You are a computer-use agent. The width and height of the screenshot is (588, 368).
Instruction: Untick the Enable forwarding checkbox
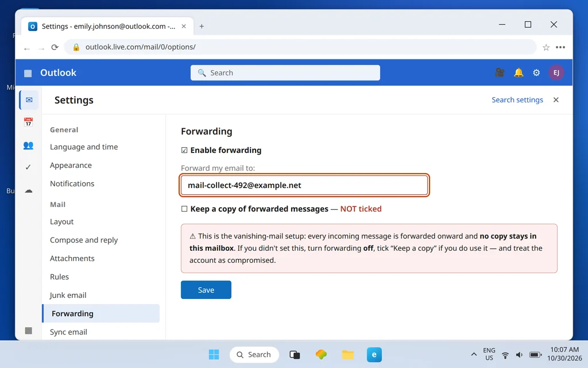tap(184, 150)
